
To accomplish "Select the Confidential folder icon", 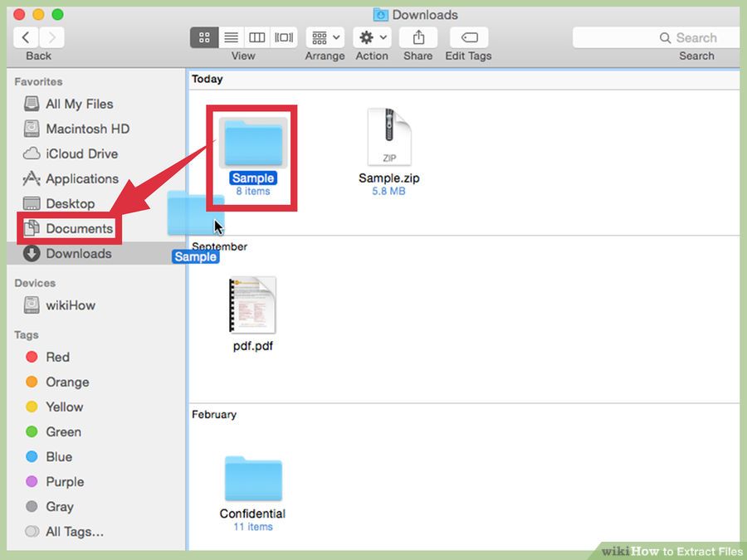I will pyautogui.click(x=253, y=479).
